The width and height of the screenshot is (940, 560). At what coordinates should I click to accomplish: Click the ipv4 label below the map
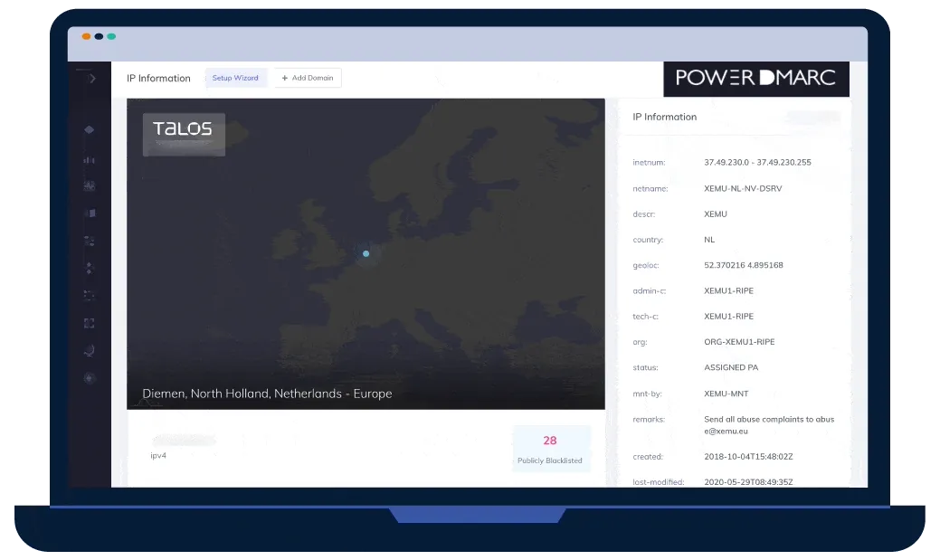click(x=158, y=456)
